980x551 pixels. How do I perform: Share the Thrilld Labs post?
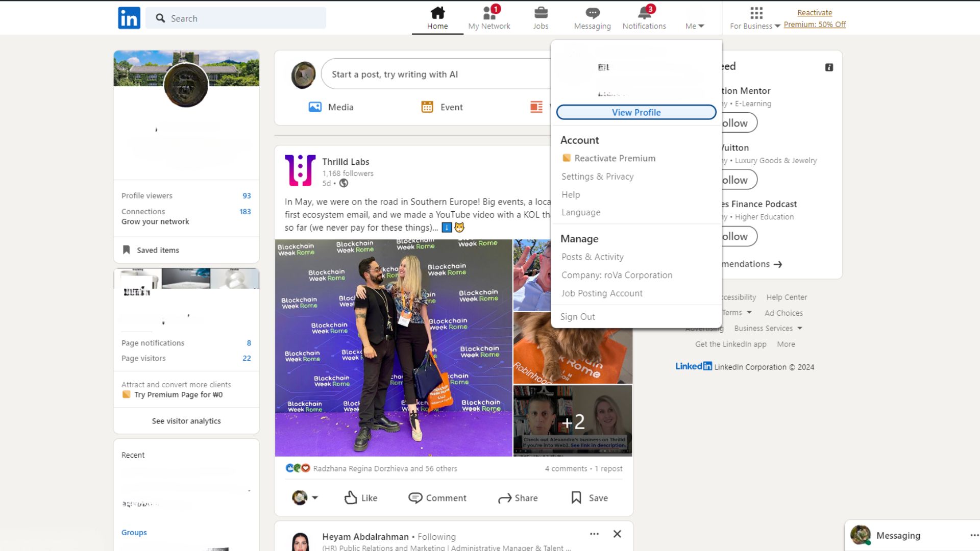pyautogui.click(x=518, y=498)
